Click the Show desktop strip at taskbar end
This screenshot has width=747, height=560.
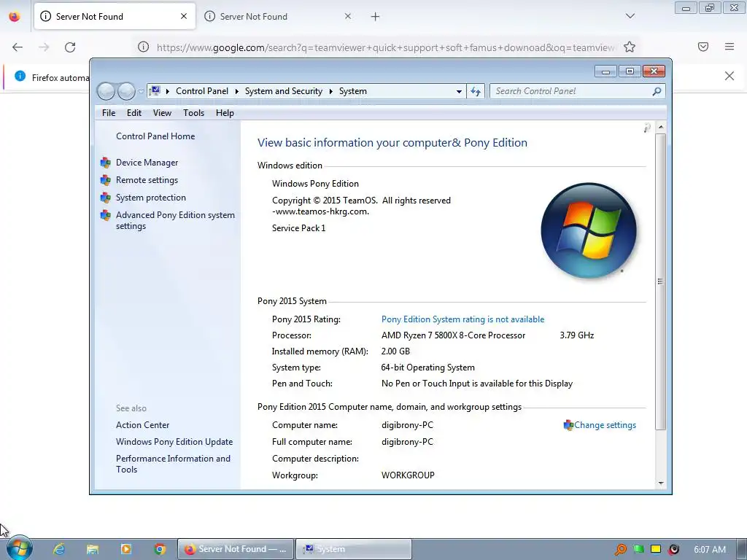point(741,549)
